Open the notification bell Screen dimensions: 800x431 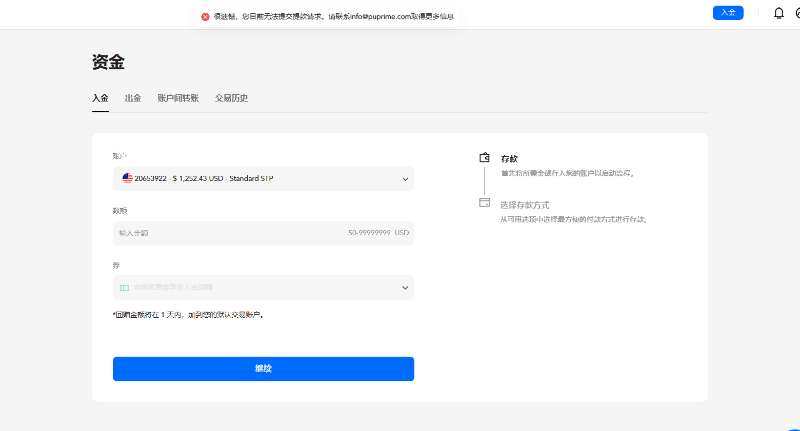point(779,13)
